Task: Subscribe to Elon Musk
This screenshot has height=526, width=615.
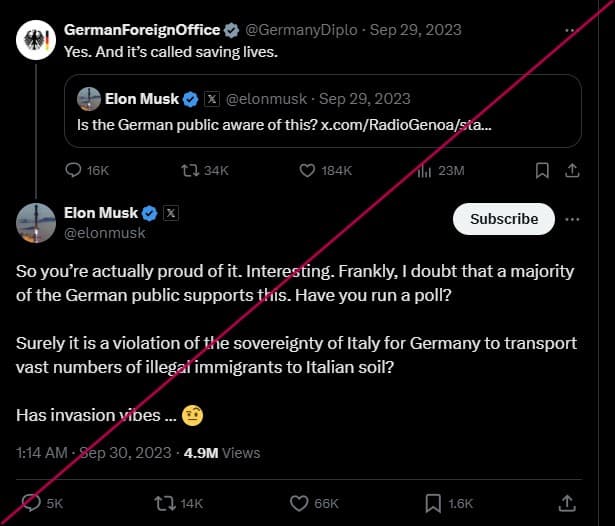Action: 504,219
